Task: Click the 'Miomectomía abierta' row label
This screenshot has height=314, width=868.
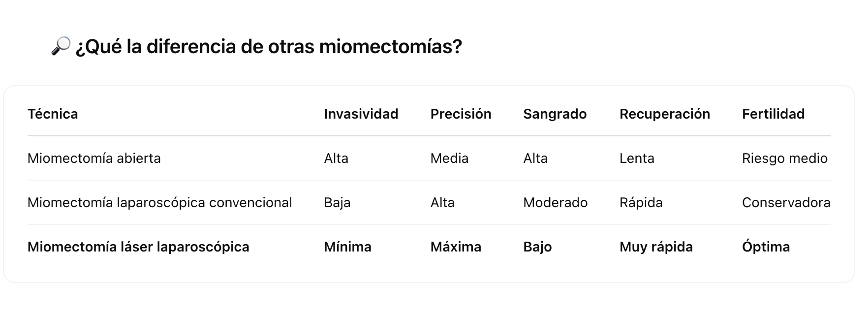Action: (x=94, y=158)
